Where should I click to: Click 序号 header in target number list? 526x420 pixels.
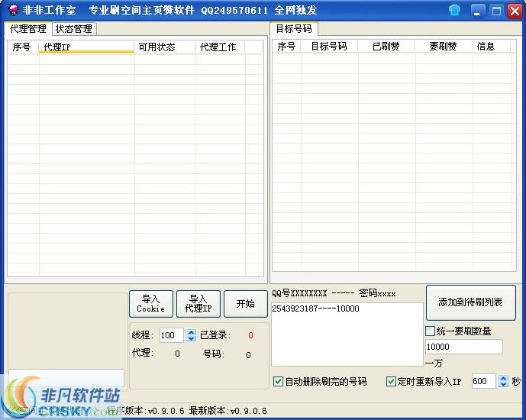tap(286, 47)
